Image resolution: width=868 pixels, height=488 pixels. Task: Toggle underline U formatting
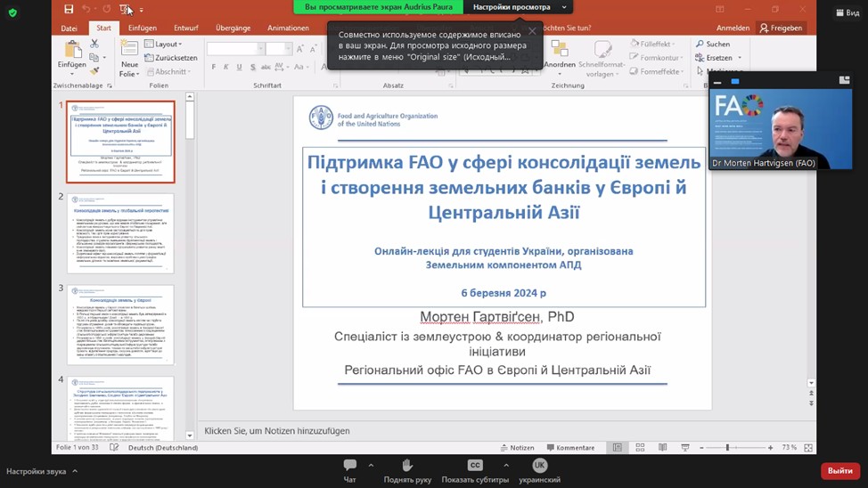(x=239, y=67)
